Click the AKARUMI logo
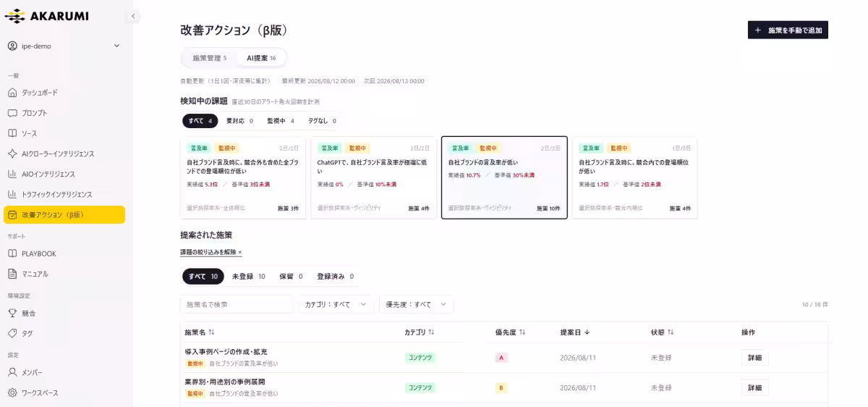 click(48, 15)
